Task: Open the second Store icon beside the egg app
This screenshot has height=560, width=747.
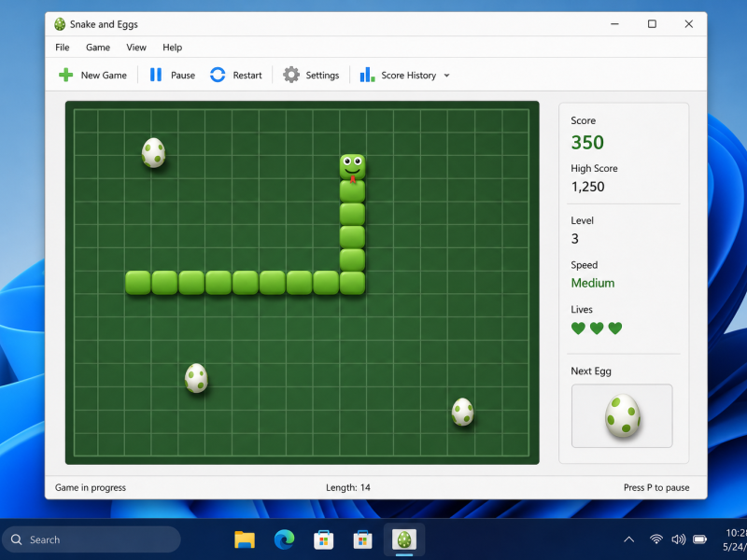Action: 362,539
